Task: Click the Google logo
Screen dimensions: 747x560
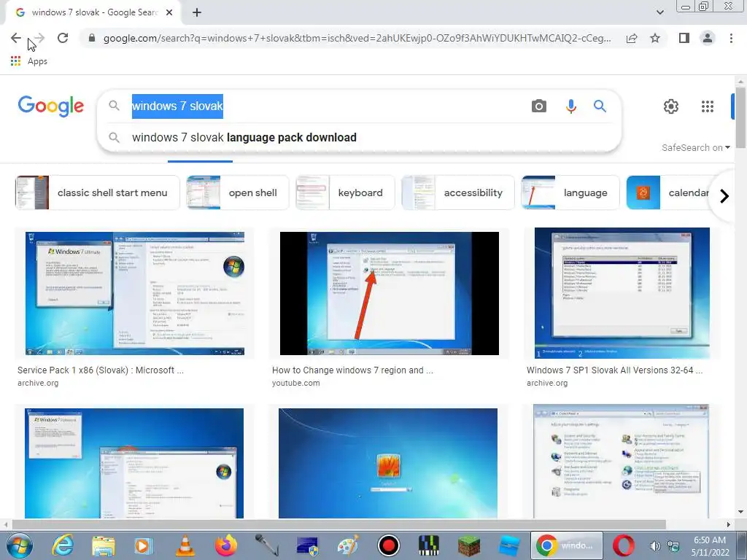Action: tap(51, 106)
